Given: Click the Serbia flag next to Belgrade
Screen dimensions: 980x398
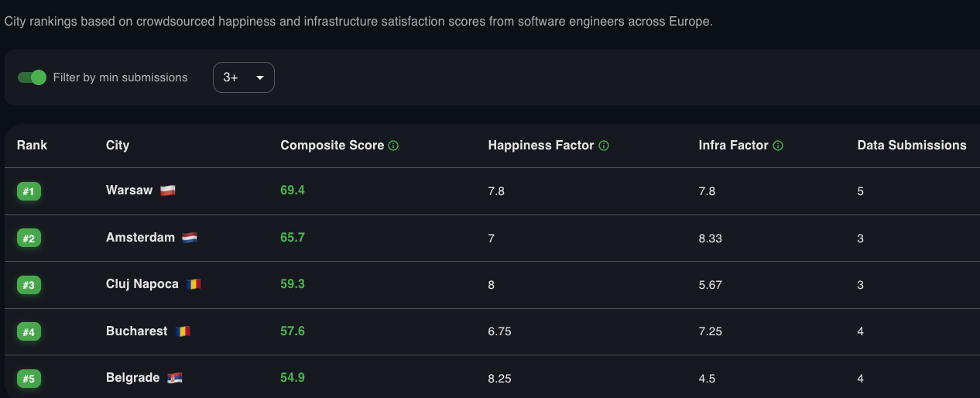Looking at the screenshot, I should coord(175,378).
